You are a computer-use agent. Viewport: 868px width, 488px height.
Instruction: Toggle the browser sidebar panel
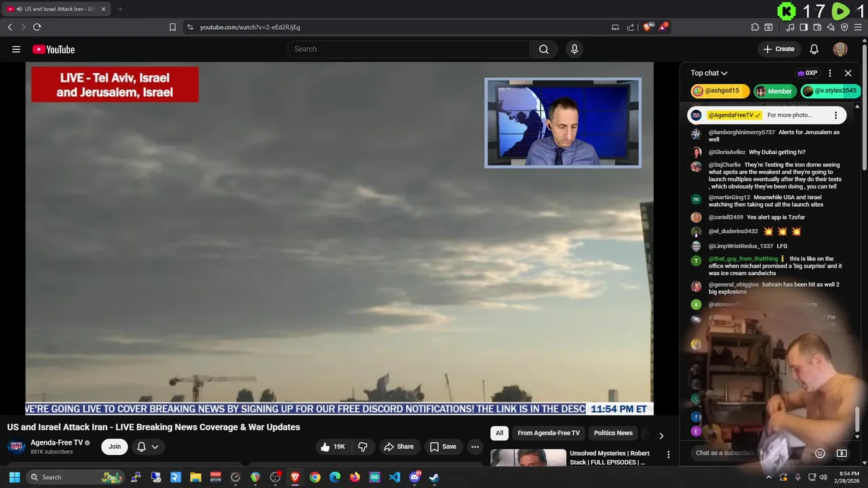[804, 27]
